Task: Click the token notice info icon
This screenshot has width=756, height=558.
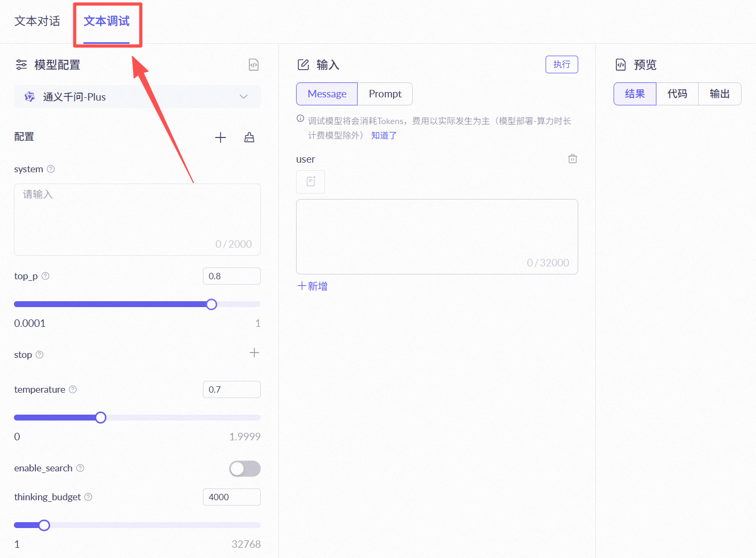Action: (x=300, y=119)
